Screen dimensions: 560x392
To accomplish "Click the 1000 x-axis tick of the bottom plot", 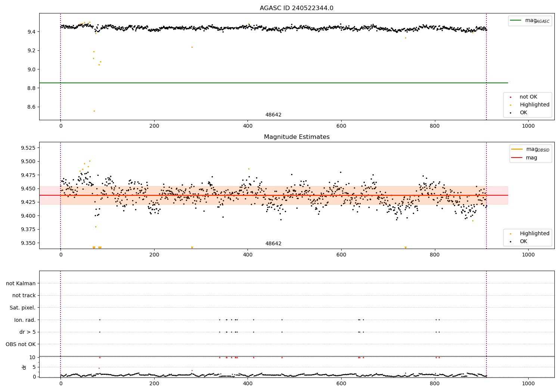I will click(528, 383).
